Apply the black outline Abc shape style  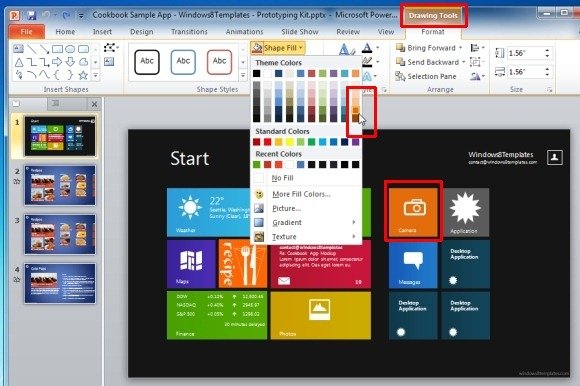147,62
